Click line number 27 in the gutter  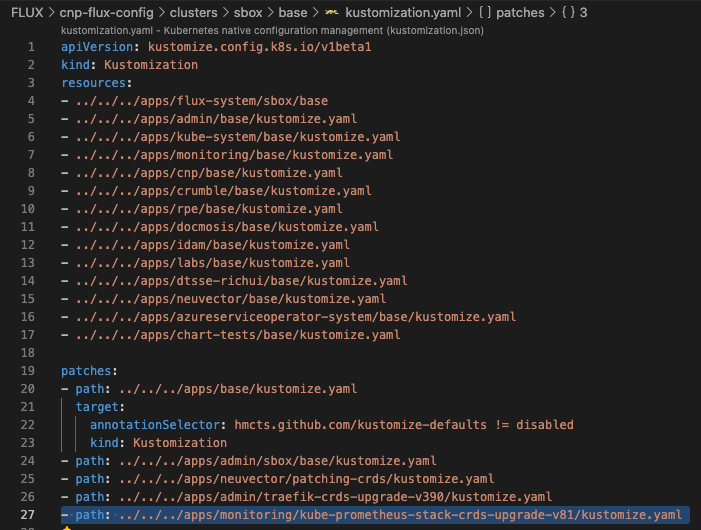point(27,515)
